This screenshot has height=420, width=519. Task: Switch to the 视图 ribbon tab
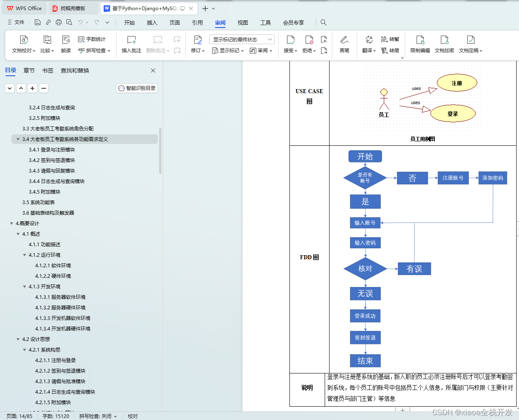click(242, 23)
